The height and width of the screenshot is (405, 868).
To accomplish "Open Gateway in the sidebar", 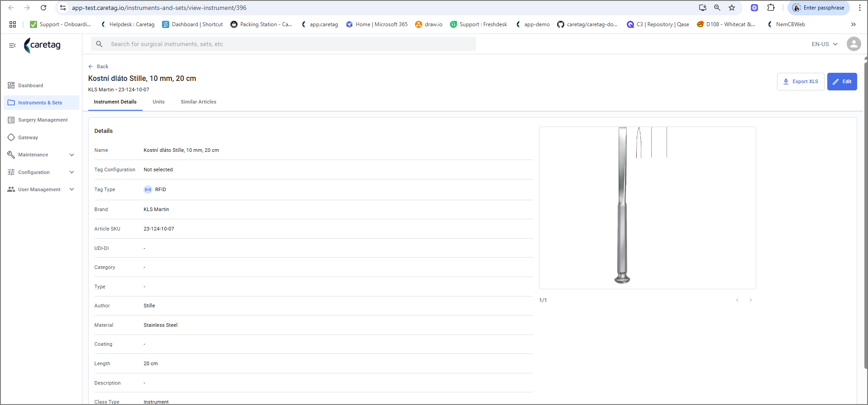I will [x=41, y=137].
